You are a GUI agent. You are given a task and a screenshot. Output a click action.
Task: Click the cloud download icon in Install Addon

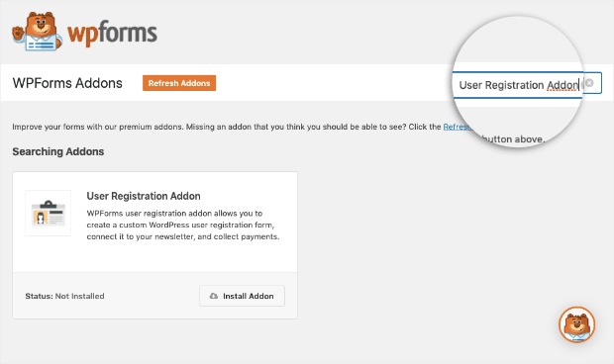[x=213, y=296]
